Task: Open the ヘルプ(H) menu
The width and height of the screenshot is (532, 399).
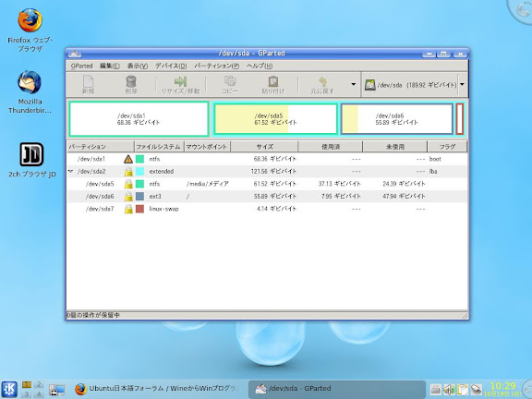Action: pos(260,66)
